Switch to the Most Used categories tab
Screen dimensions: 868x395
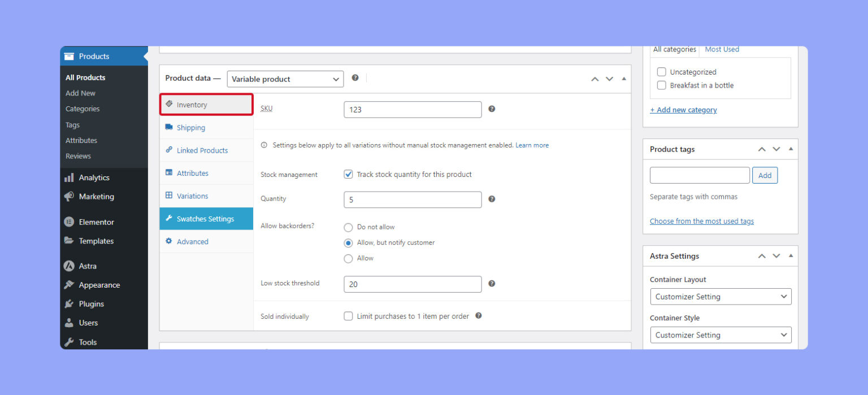722,49
